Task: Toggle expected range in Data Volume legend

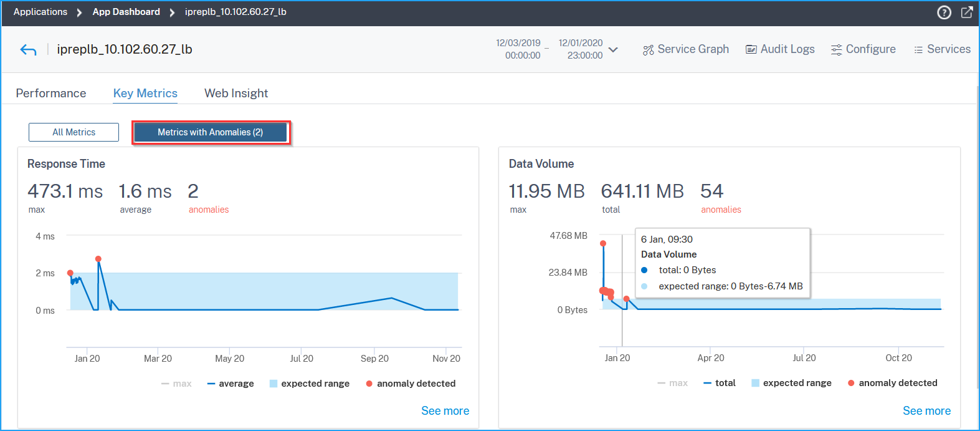Action: point(791,383)
